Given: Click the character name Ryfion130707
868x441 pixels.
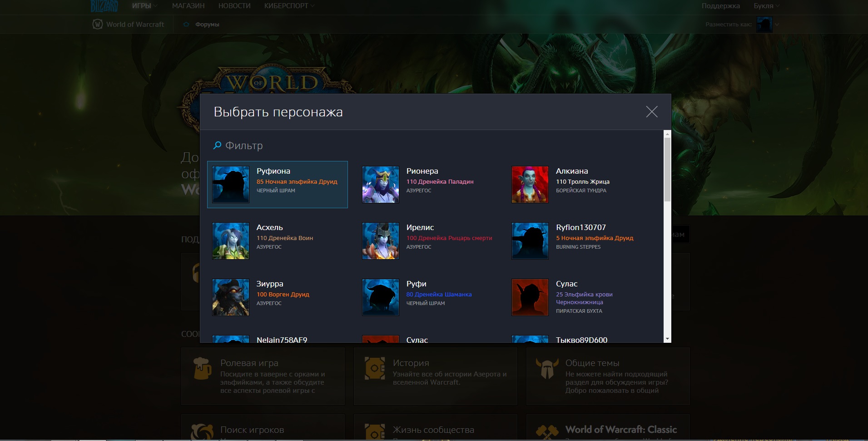Looking at the screenshot, I should (581, 227).
